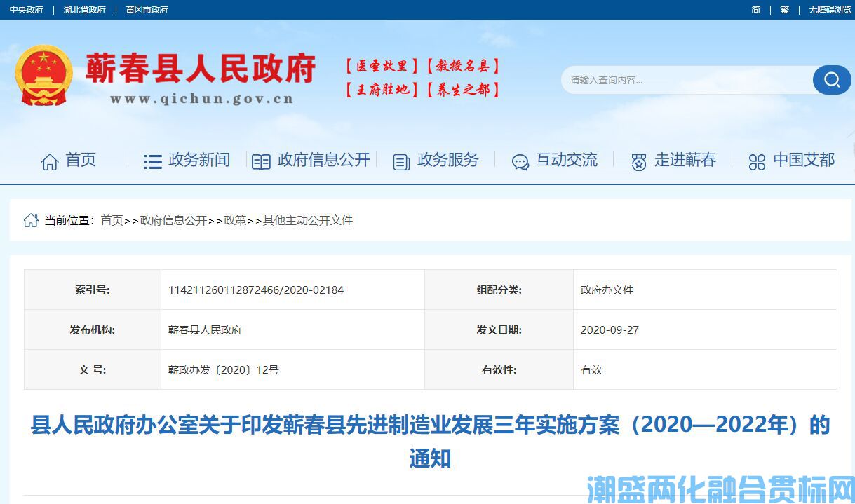
Task: Click the 文 号 label cell
Action: click(x=93, y=369)
